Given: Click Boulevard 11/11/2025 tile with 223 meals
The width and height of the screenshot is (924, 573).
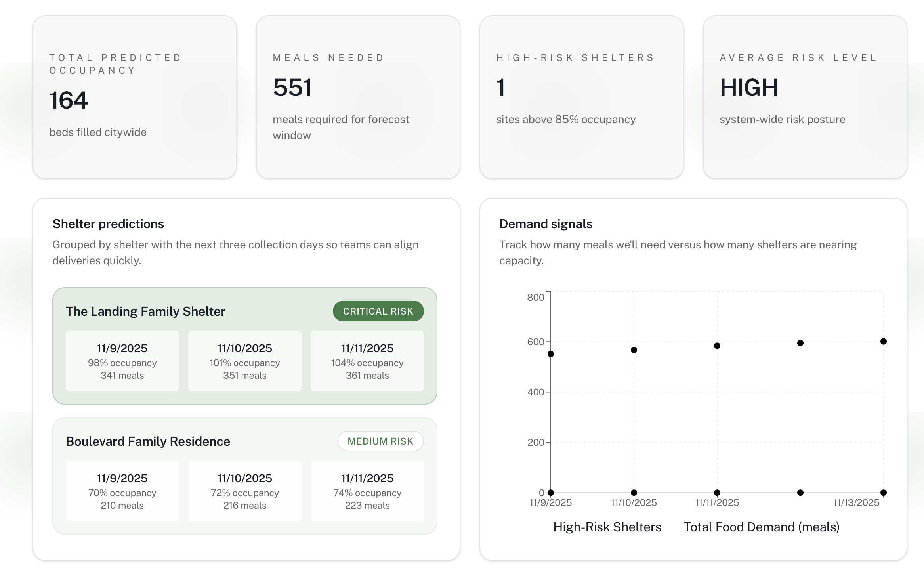Looking at the screenshot, I should point(367,491).
